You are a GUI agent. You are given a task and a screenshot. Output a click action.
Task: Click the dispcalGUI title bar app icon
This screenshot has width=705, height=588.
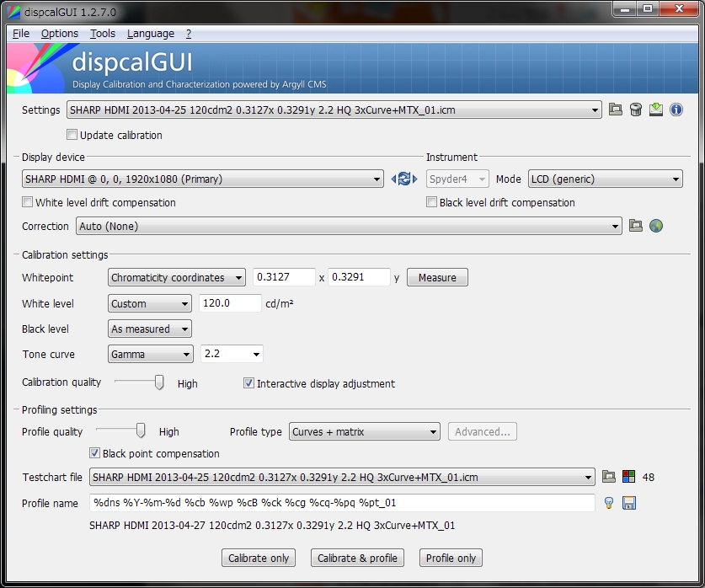[14, 11]
